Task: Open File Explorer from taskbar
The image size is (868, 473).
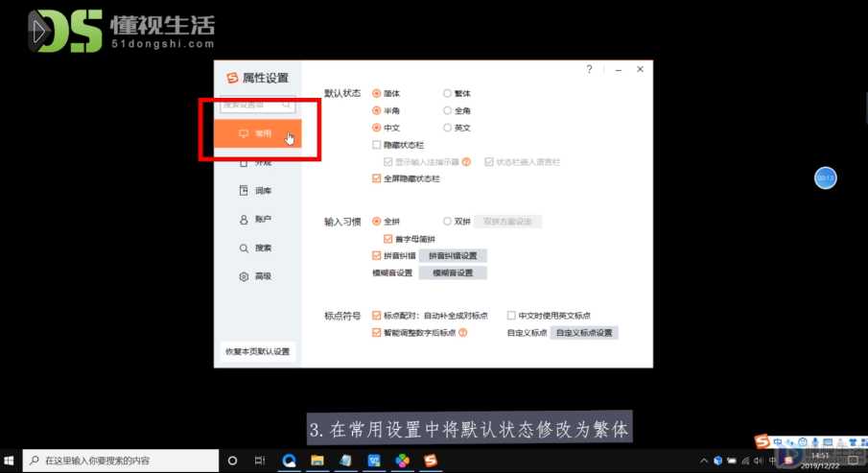Action: 317,461
